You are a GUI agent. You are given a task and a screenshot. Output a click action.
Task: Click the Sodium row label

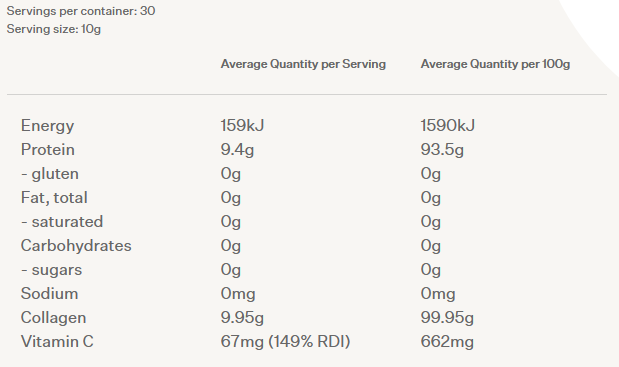(x=49, y=294)
